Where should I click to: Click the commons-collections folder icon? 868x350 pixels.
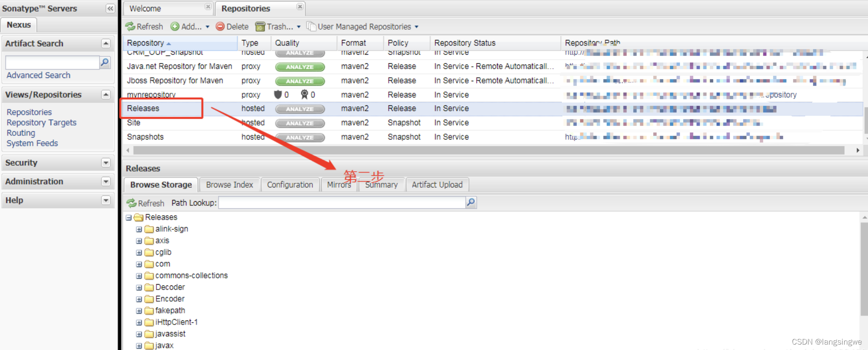[x=149, y=276]
